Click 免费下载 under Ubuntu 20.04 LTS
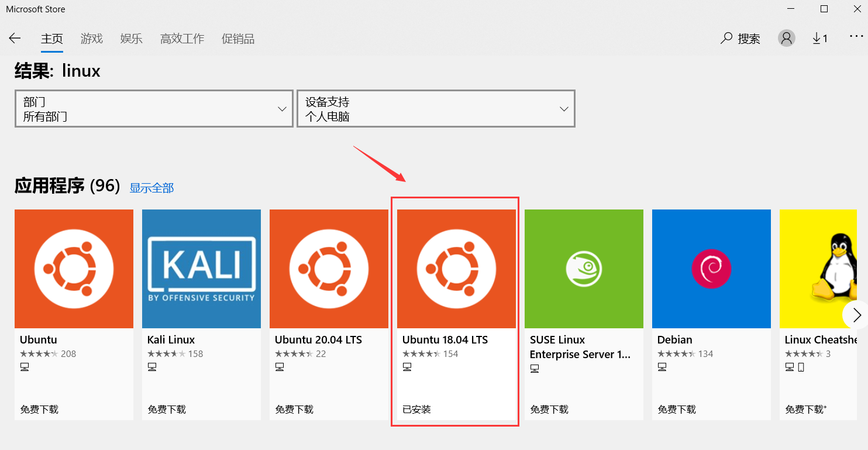Screen dimensions: 868x450 click(x=294, y=410)
